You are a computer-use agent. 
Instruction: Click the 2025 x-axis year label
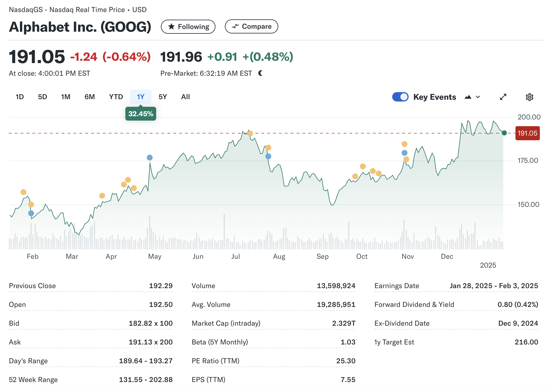(488, 265)
